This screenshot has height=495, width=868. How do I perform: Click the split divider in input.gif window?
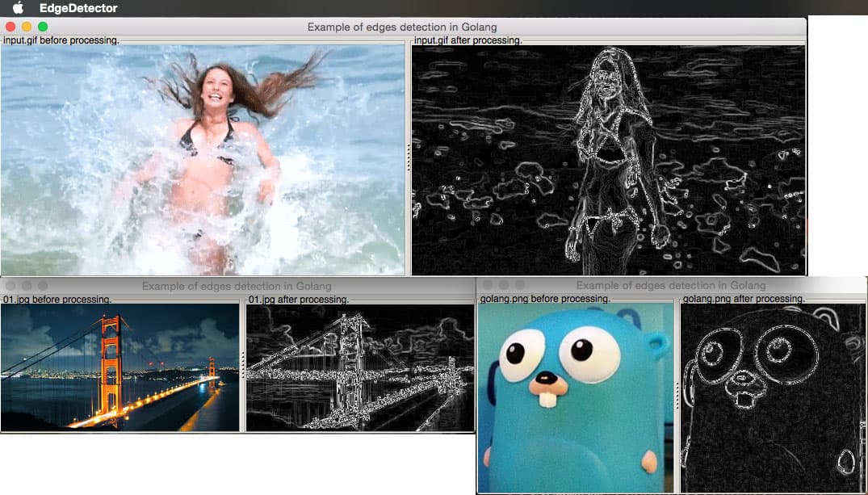(409, 157)
